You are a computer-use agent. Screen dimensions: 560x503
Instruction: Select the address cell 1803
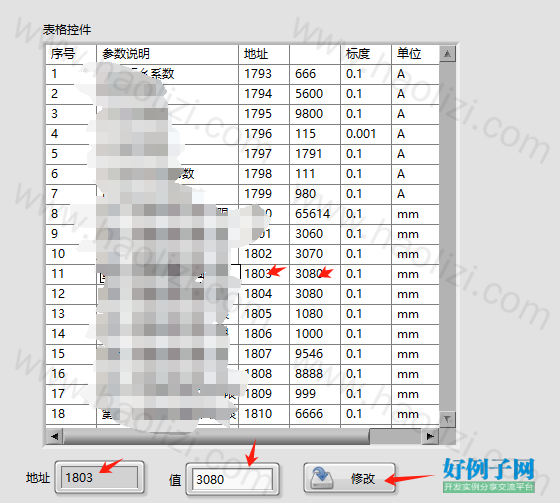pyautogui.click(x=264, y=274)
